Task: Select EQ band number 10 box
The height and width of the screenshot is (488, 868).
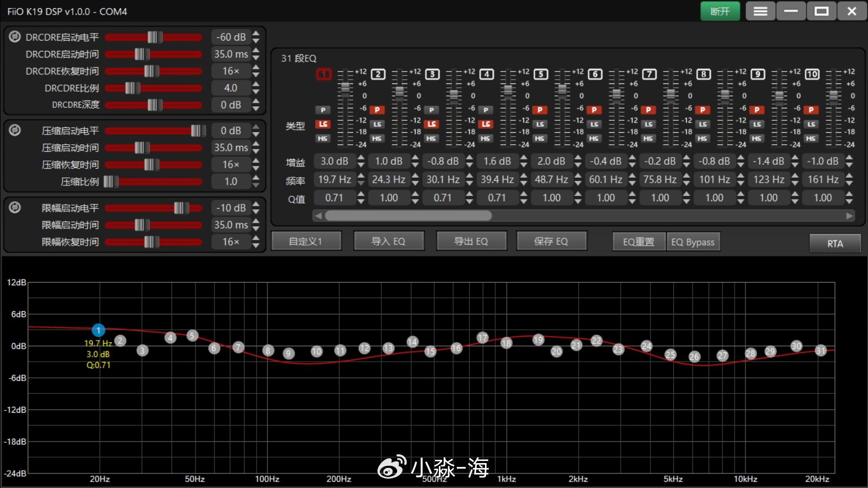Action: pyautogui.click(x=812, y=74)
